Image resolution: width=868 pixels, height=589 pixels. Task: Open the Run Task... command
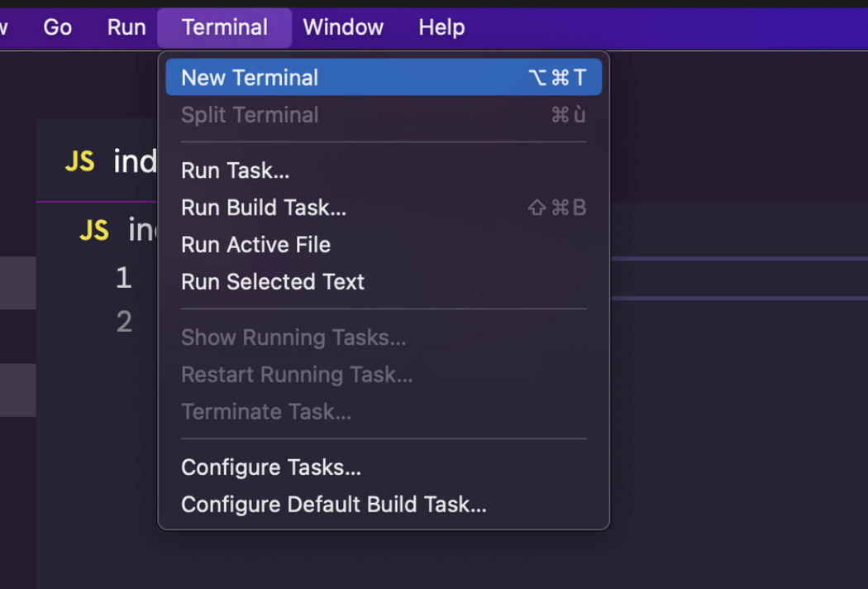point(236,170)
